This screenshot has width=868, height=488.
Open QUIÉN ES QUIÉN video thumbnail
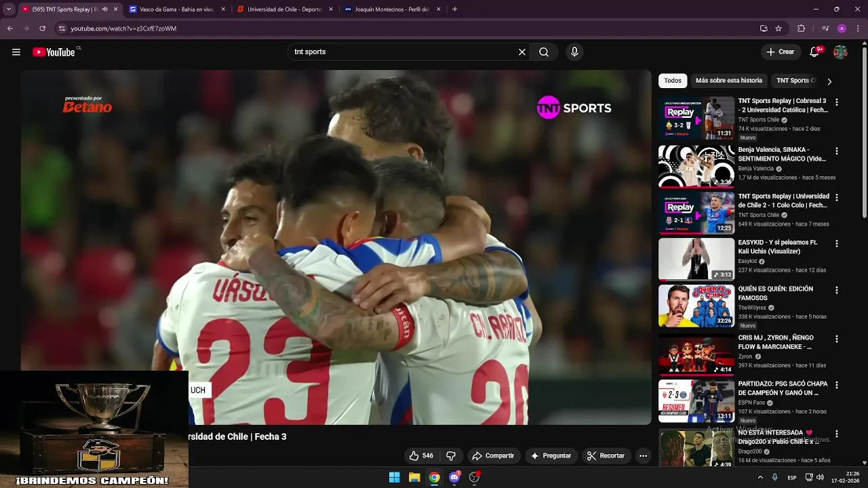[696, 306]
